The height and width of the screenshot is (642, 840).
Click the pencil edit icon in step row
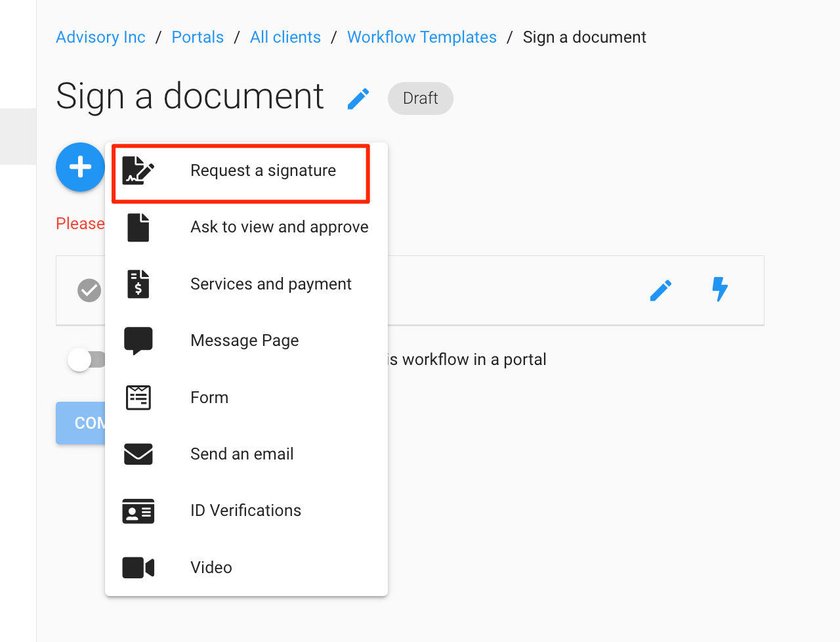pyautogui.click(x=660, y=289)
